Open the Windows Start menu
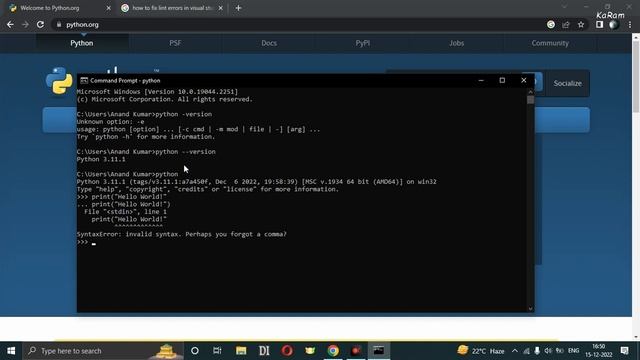 [x=11, y=351]
